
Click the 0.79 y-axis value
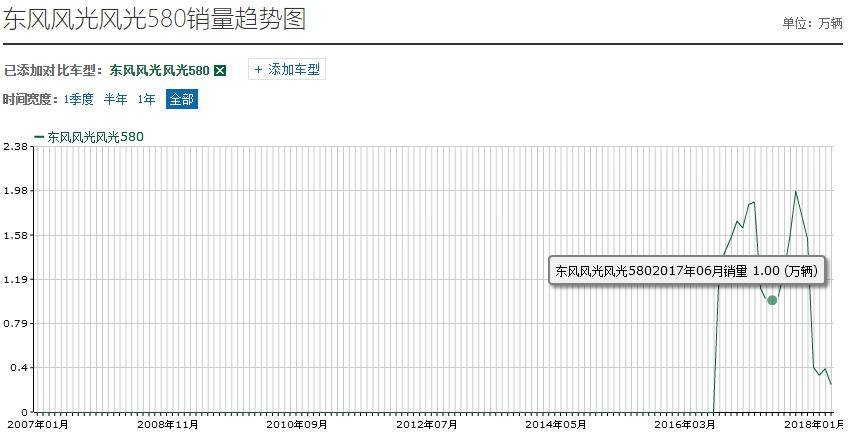point(15,324)
